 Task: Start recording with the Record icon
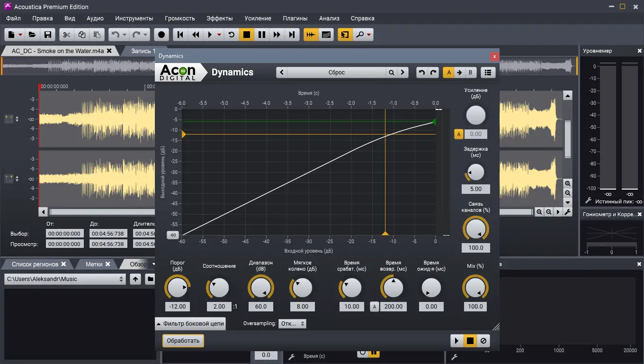(161, 34)
